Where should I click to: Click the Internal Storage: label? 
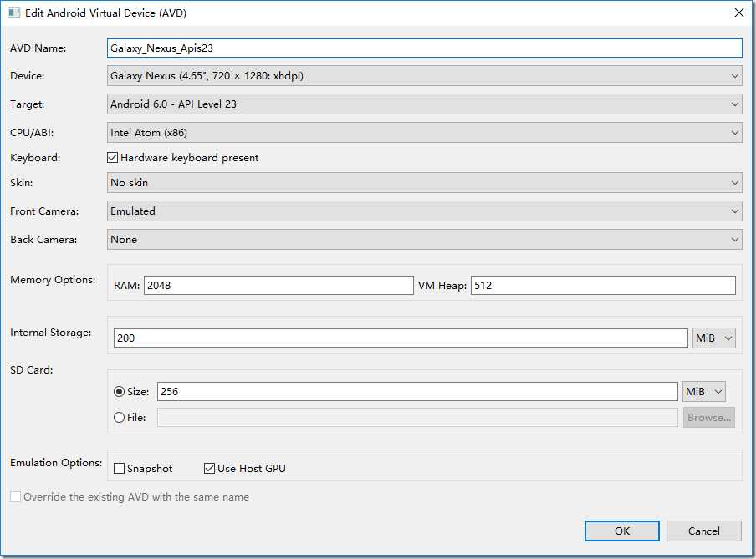(x=51, y=333)
